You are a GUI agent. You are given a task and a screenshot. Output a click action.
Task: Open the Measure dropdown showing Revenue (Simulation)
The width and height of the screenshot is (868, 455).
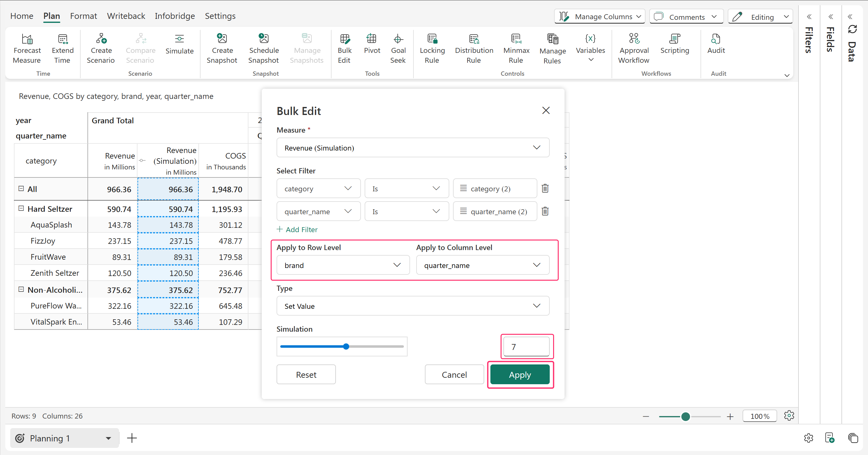tap(413, 148)
